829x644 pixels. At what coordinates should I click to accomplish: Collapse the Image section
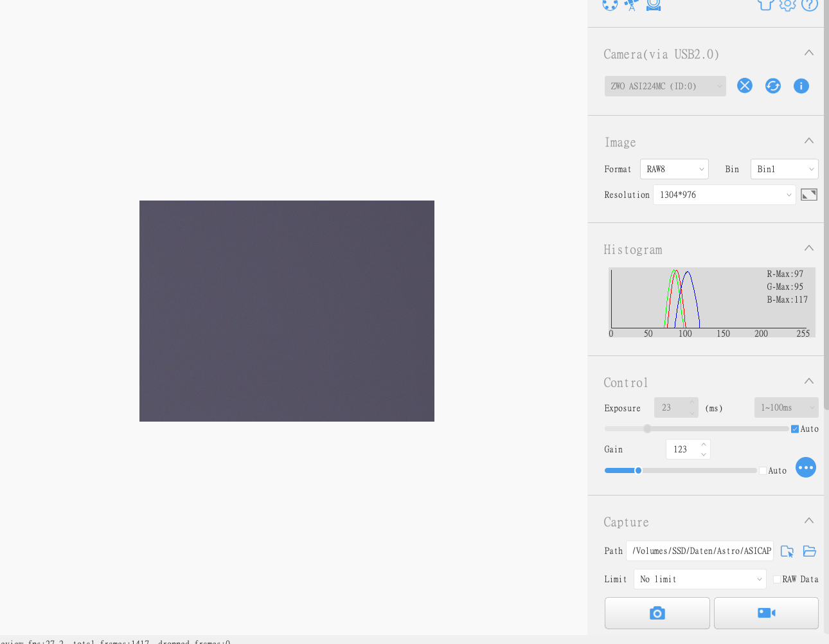click(x=809, y=141)
